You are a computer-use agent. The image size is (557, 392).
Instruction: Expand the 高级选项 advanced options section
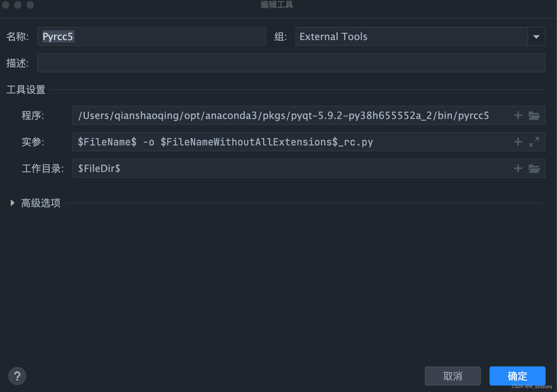tap(12, 203)
